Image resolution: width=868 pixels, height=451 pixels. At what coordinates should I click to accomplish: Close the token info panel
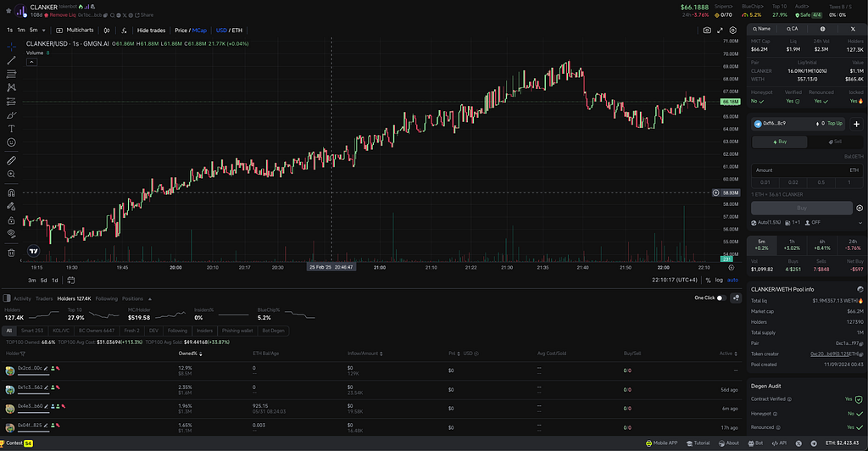(853, 29)
